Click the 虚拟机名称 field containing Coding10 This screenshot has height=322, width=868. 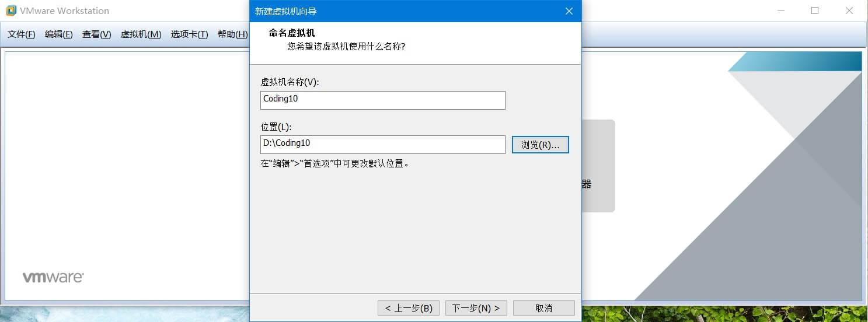[x=382, y=100]
